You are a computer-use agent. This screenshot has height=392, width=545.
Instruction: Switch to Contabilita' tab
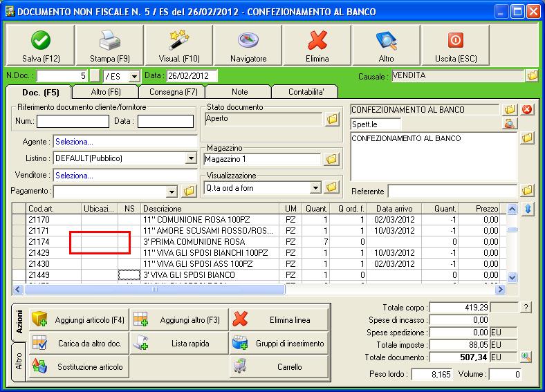[x=306, y=92]
